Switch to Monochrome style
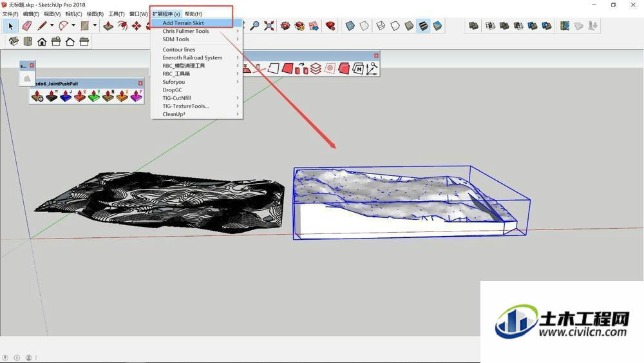This screenshot has width=644, height=363. coord(437,26)
